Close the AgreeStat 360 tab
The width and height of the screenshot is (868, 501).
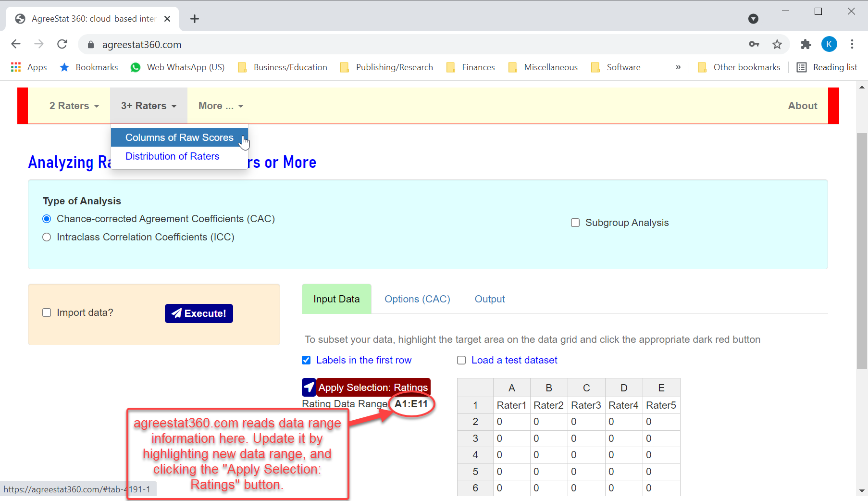(x=167, y=19)
